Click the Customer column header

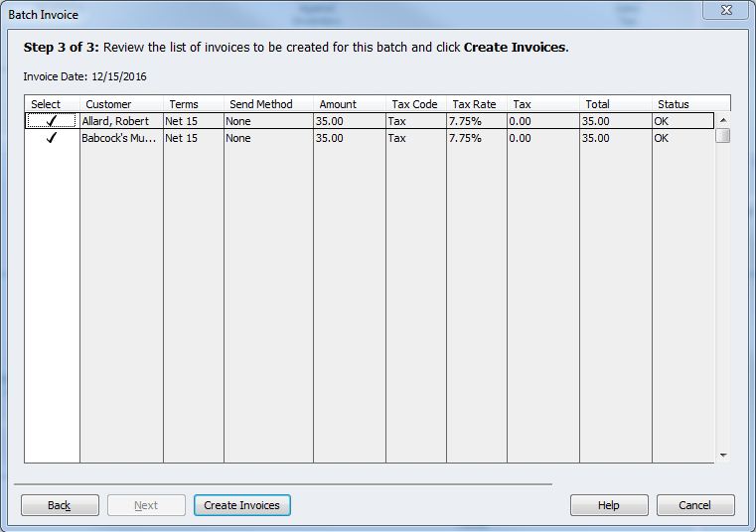(108, 104)
